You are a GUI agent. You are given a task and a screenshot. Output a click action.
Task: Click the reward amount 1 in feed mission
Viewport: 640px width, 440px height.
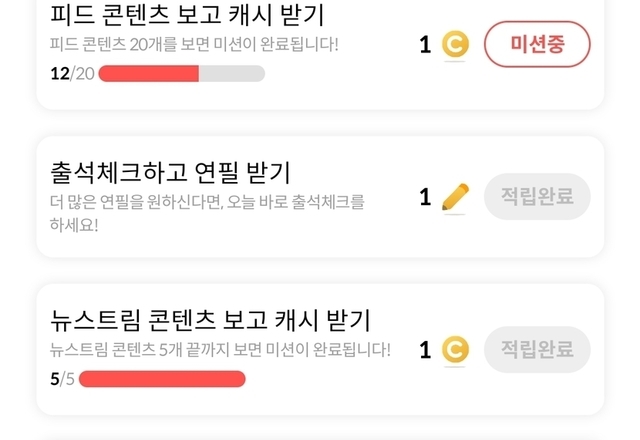click(425, 45)
